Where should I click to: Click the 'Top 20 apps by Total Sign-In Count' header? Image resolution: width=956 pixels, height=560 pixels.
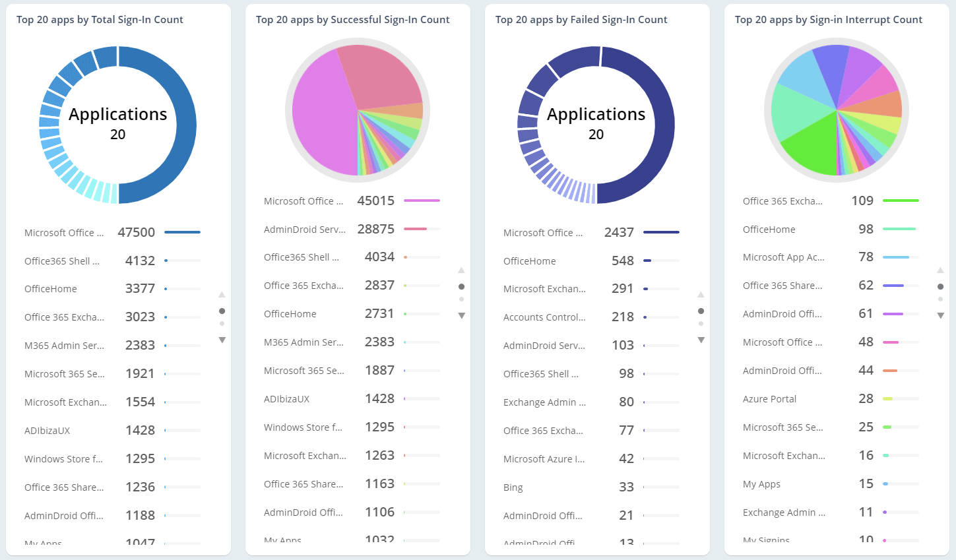100,20
